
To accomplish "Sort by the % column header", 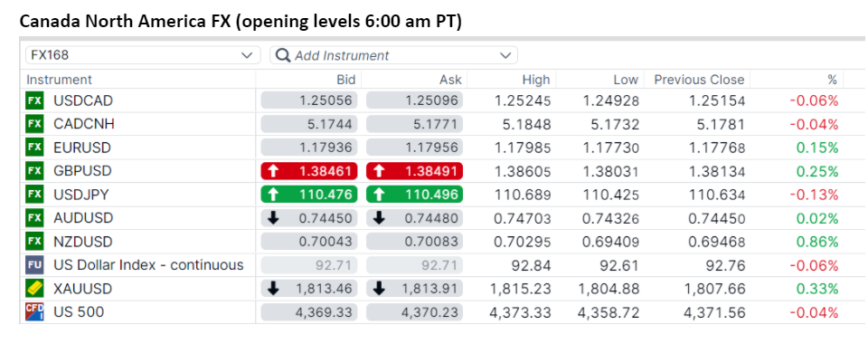I will (832, 80).
